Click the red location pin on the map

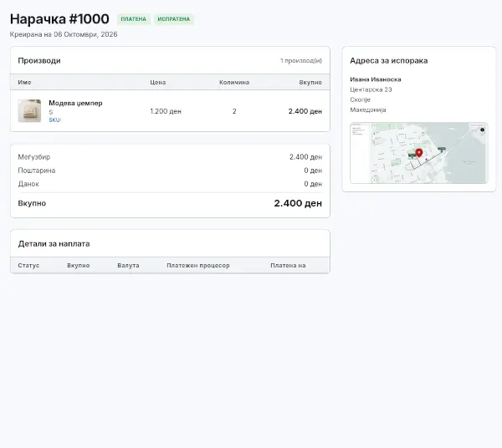click(x=419, y=152)
